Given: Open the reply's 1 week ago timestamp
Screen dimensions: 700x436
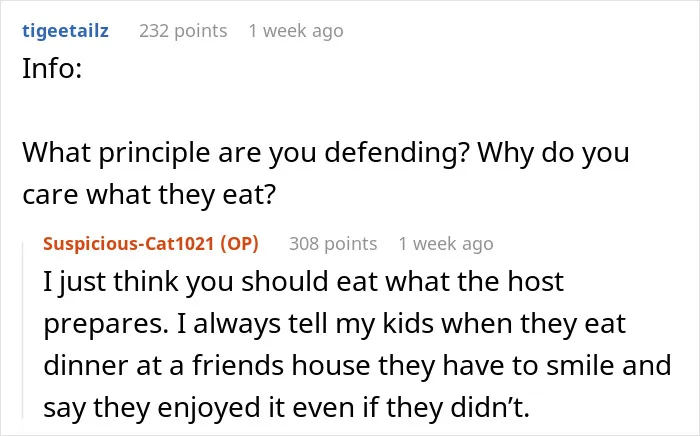Looking at the screenshot, I should tap(446, 244).
